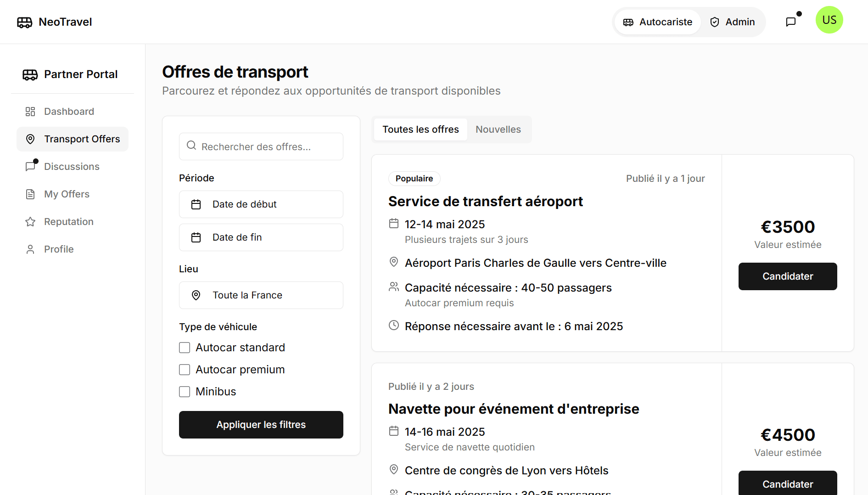Click 'Publié il y a 2 jours' text
This screenshot has height=495, width=868.
point(431,387)
